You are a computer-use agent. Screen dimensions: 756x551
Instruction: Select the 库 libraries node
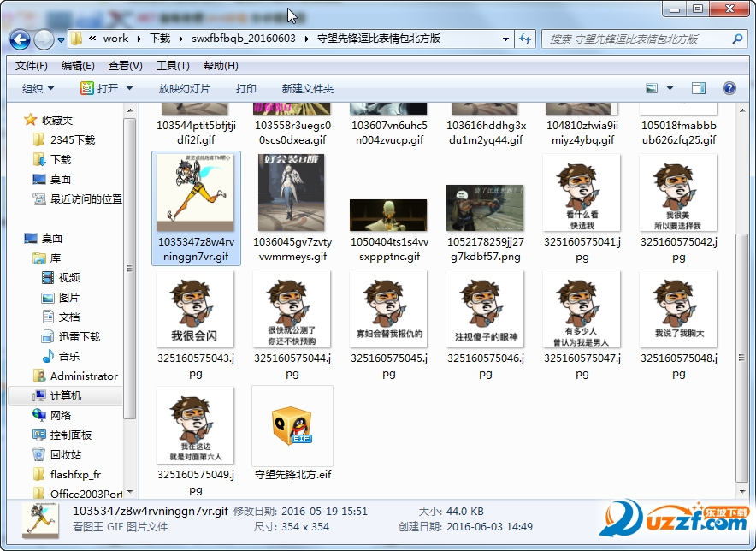[47, 258]
